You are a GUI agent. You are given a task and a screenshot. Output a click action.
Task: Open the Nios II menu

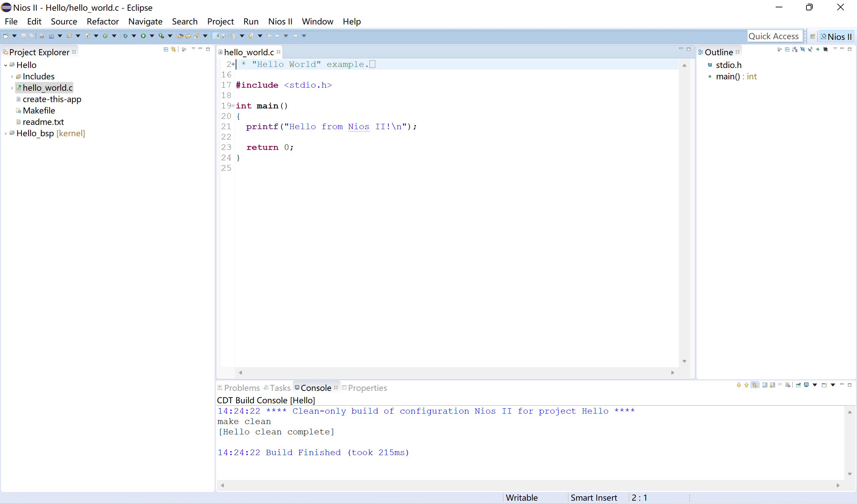[x=280, y=21]
